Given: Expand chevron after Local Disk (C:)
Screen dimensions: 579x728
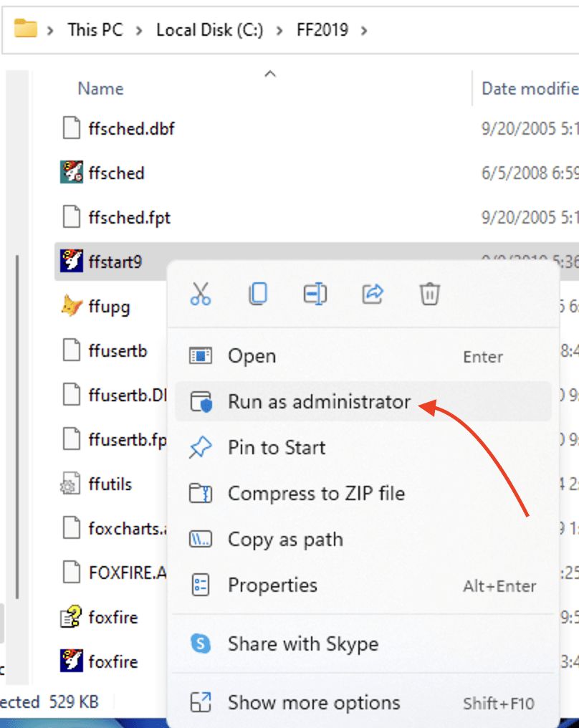Looking at the screenshot, I should 279,31.
